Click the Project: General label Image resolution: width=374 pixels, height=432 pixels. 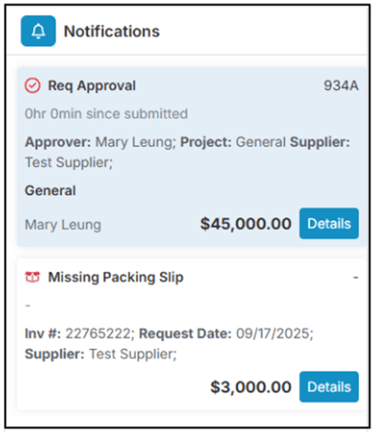[233, 142]
